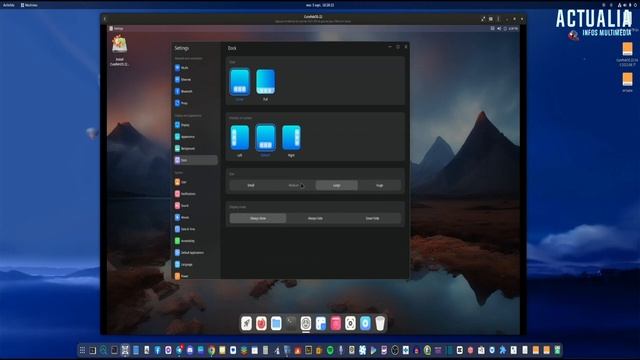Select Smart hide display mode
The width and height of the screenshot is (640, 360).
(372, 218)
